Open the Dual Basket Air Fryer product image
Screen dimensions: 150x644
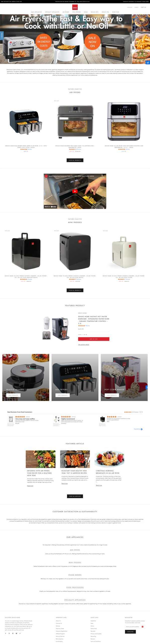click(x=26, y=122)
